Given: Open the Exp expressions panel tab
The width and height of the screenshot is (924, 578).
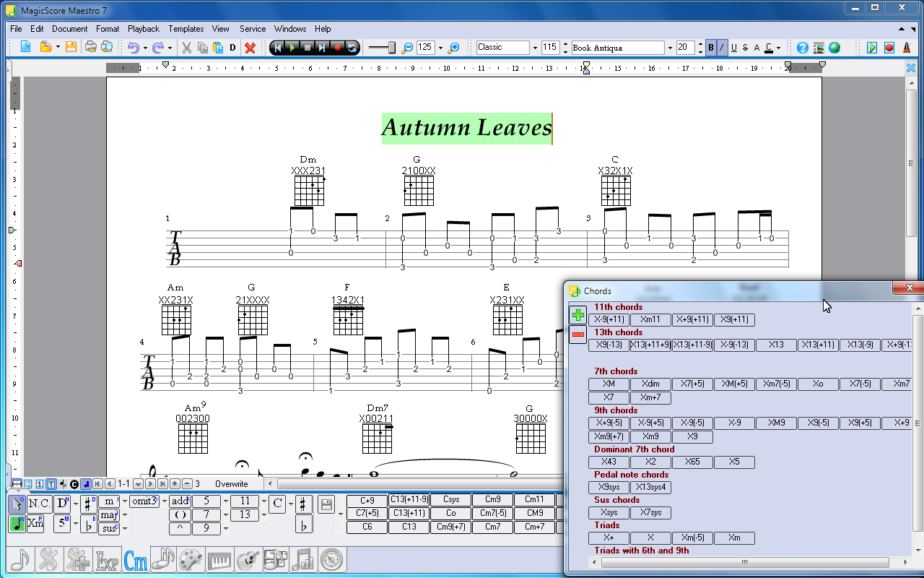Looking at the screenshot, I should click(x=108, y=560).
